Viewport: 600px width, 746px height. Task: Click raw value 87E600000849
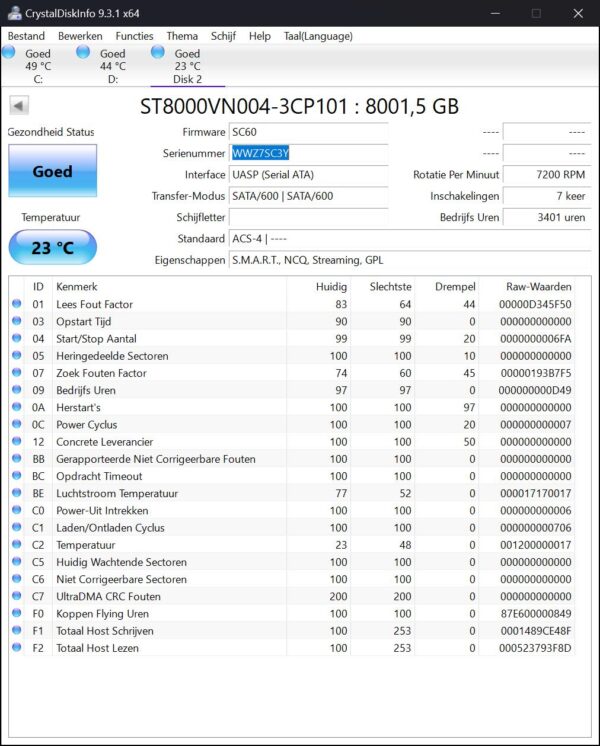click(x=536, y=613)
